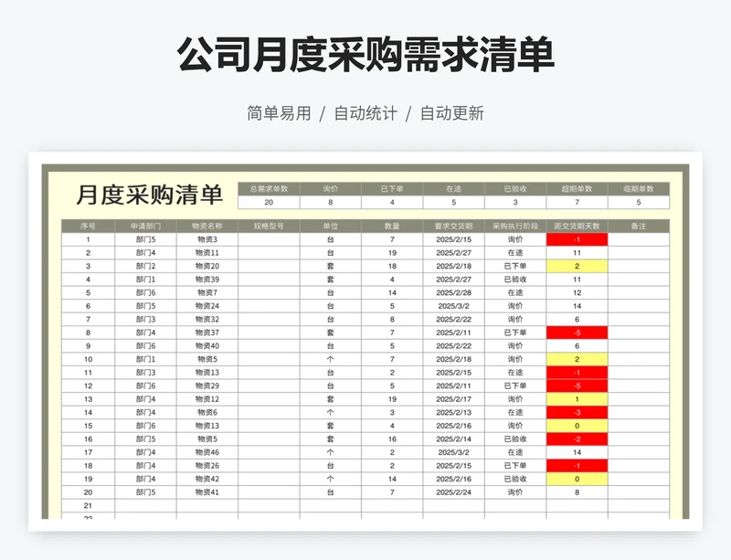
Task: Click the 物资26 item cell
Action: point(207,465)
